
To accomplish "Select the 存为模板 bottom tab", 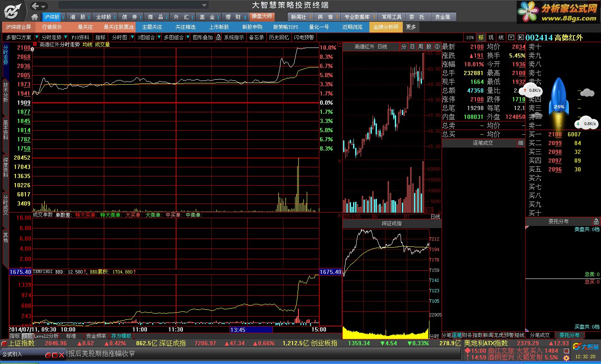I will click(x=121, y=336).
